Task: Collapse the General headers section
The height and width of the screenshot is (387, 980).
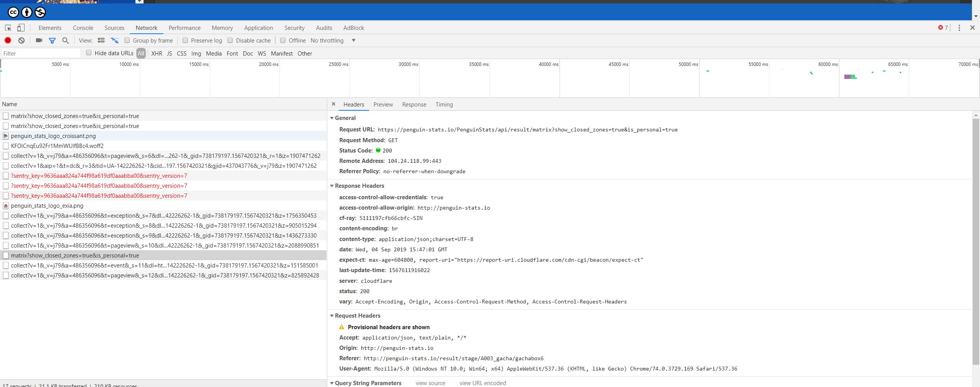Action: click(332, 118)
